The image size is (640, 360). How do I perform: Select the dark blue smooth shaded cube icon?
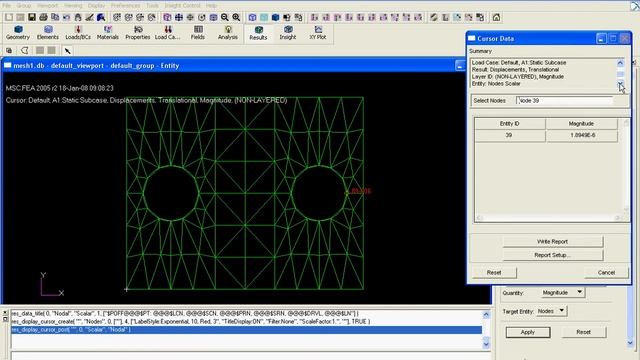[275, 17]
